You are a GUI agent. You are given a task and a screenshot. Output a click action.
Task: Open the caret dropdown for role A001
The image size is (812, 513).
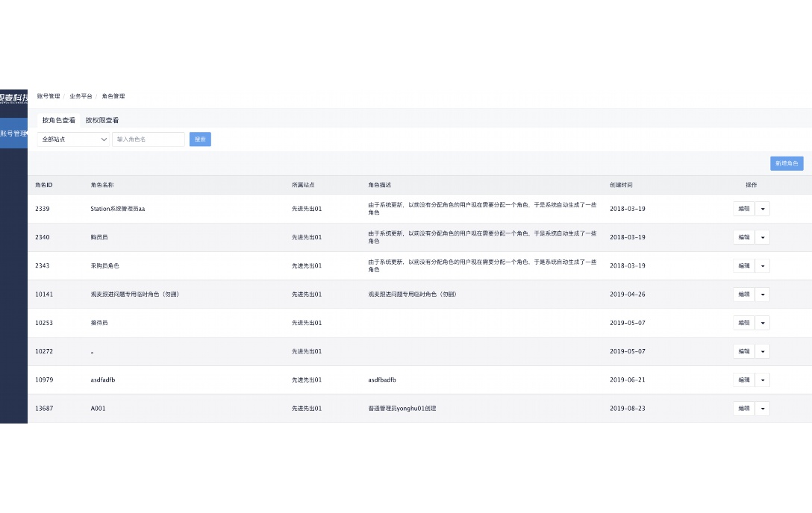(x=762, y=409)
